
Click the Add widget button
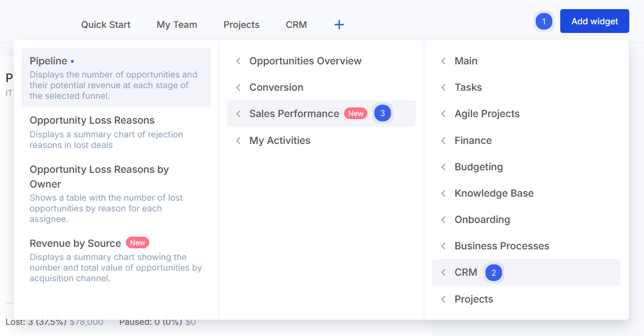pyautogui.click(x=594, y=21)
